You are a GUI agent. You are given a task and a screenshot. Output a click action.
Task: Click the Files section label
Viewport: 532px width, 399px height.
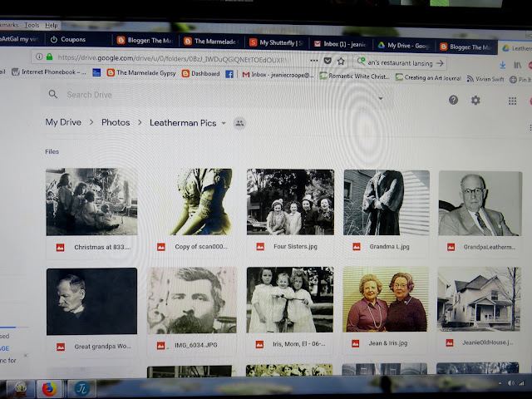pos(52,151)
